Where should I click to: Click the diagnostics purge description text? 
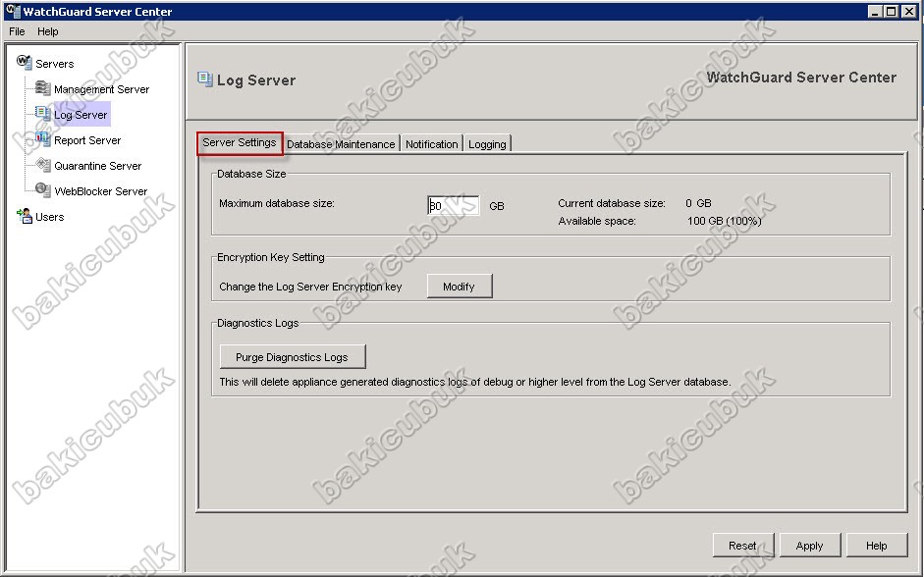point(475,382)
